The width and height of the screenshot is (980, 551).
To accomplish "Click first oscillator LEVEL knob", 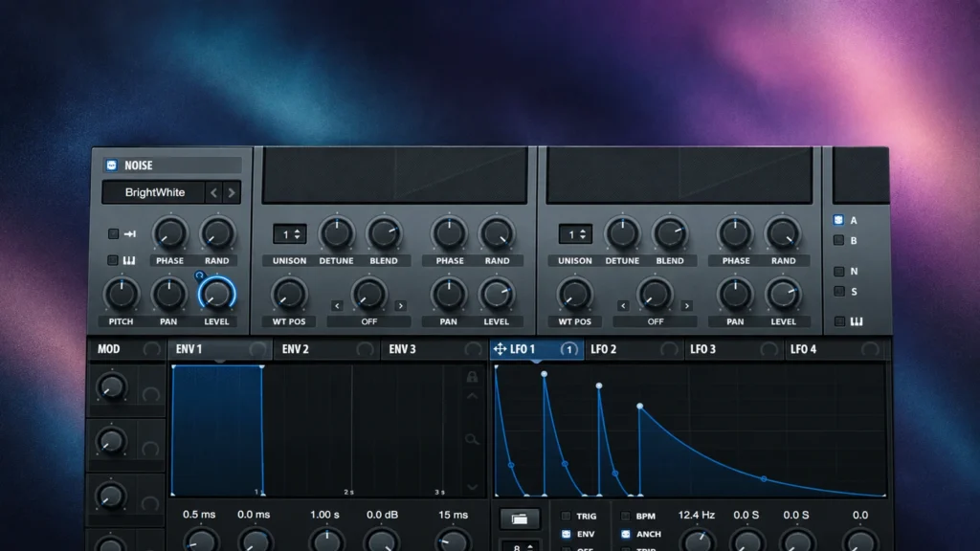I will coord(497,294).
